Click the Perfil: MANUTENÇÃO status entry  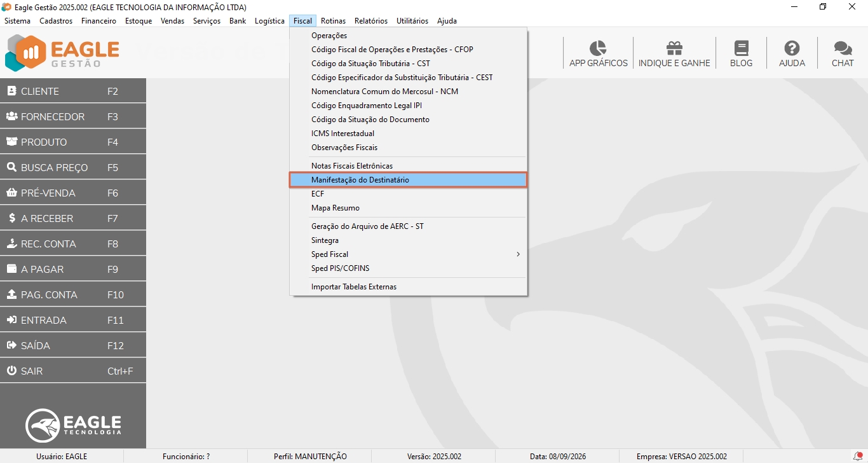[x=310, y=457]
